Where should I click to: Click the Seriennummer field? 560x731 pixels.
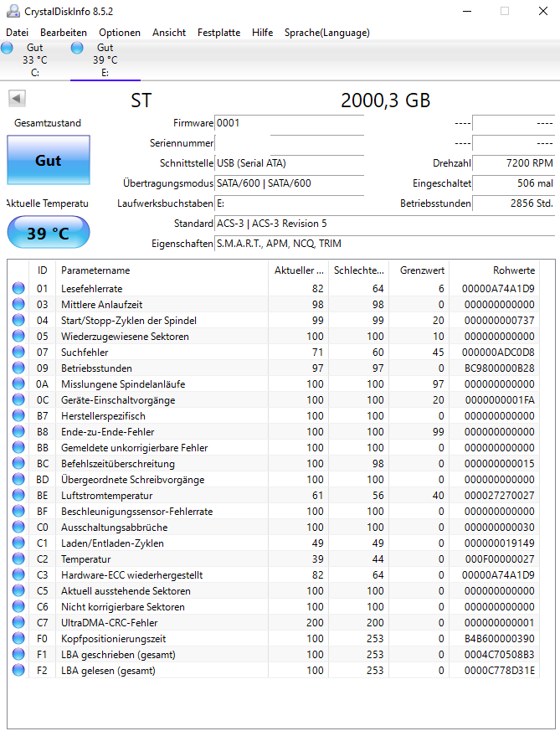289,143
